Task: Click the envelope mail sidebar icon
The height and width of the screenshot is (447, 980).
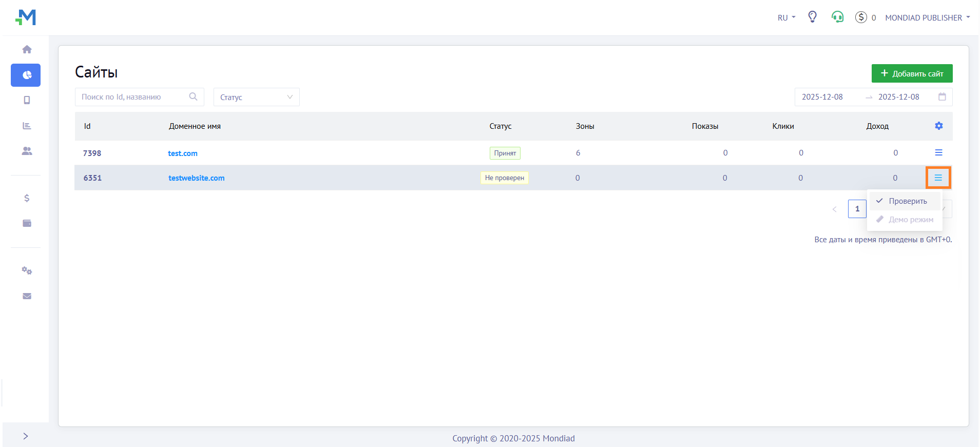Action: click(x=27, y=296)
